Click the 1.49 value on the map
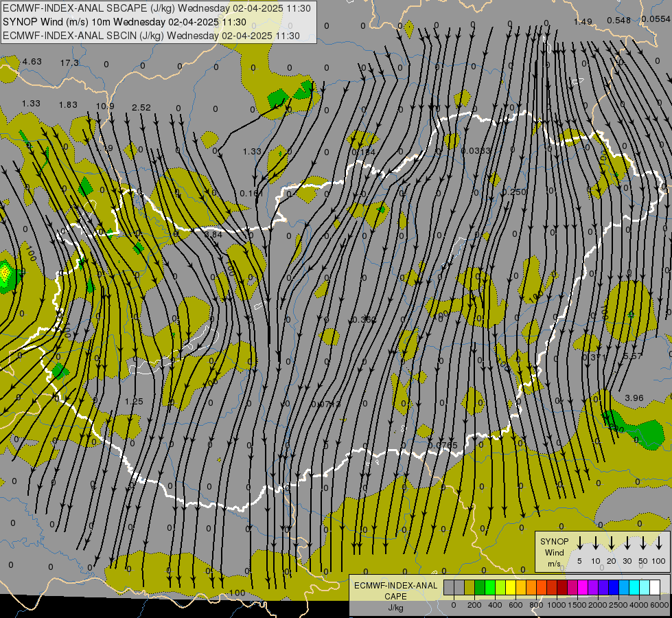The height and width of the screenshot is (618, 672). tap(583, 21)
